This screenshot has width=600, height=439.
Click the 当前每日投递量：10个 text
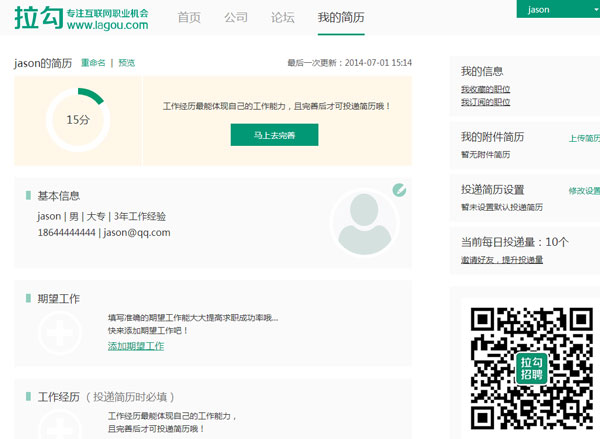(x=515, y=242)
